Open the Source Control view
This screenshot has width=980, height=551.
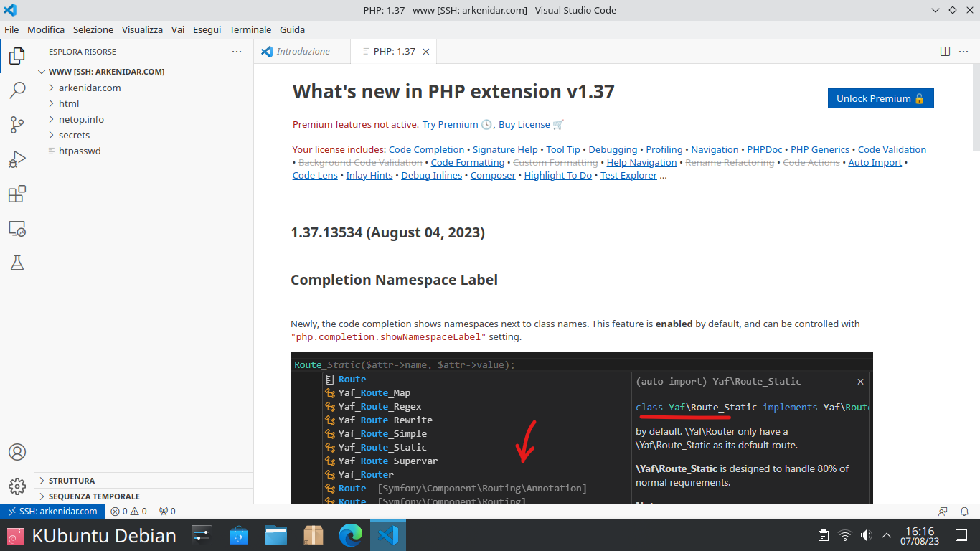click(x=17, y=125)
